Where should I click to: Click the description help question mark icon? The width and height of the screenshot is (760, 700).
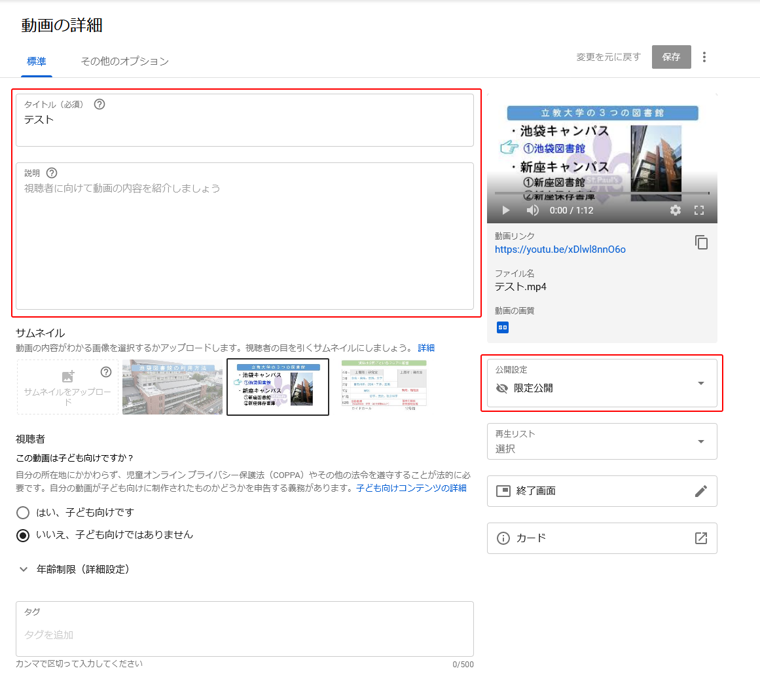click(x=52, y=173)
